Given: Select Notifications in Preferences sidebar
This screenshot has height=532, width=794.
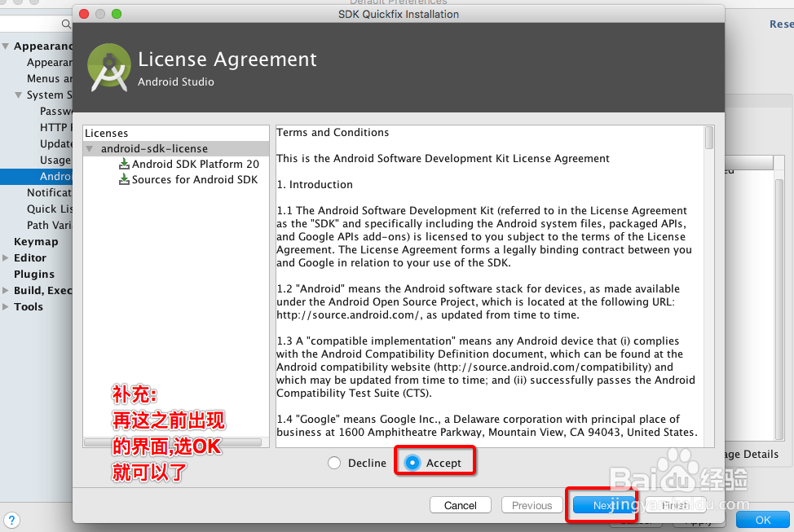Looking at the screenshot, I should pos(50,192).
